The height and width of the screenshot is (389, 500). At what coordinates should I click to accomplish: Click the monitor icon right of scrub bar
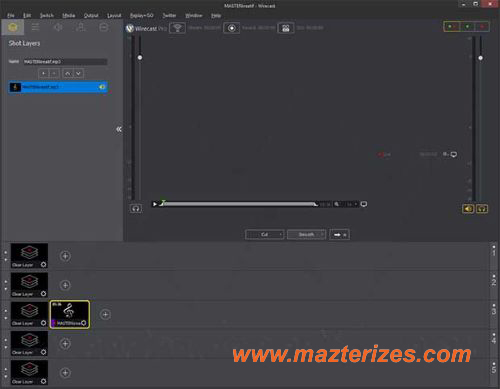(x=364, y=204)
